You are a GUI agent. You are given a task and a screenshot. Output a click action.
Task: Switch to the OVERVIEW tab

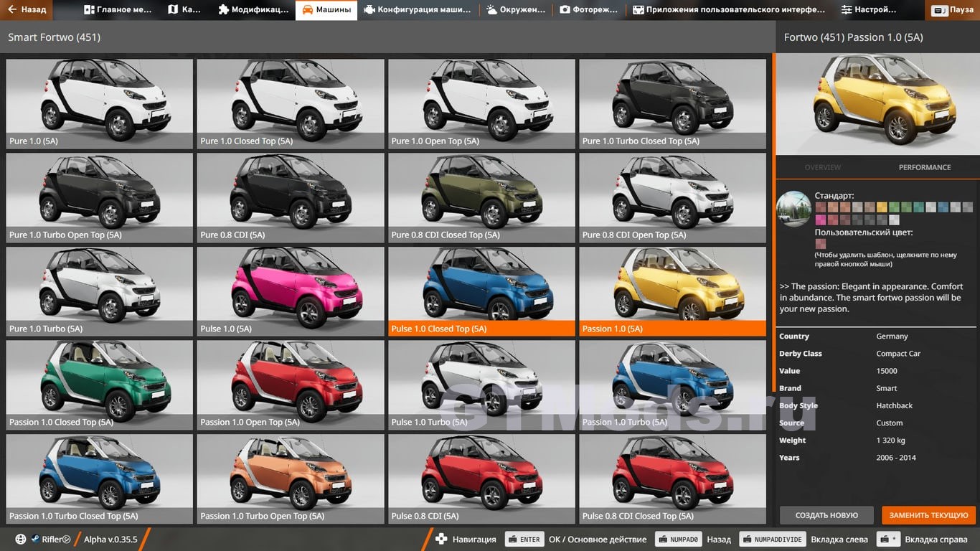(x=823, y=167)
